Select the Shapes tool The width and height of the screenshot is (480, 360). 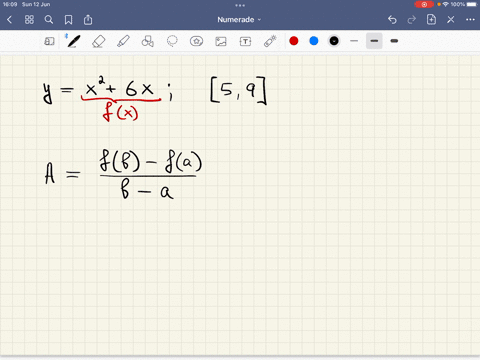pos(147,41)
